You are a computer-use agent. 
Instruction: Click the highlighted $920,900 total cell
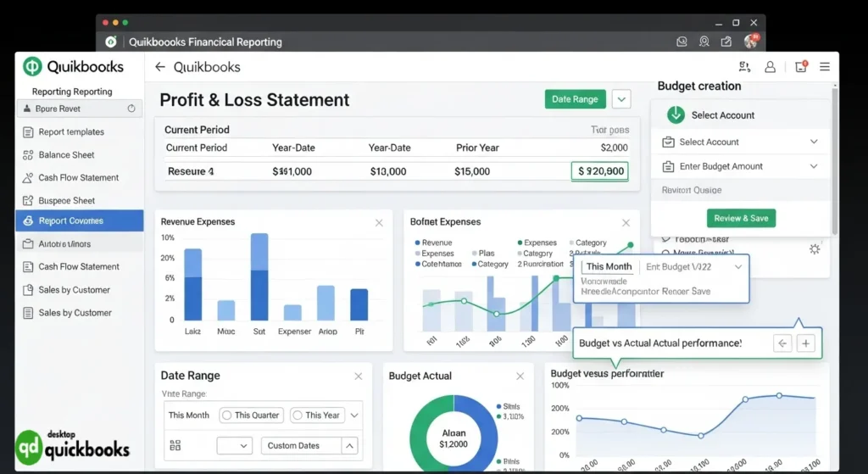click(600, 171)
